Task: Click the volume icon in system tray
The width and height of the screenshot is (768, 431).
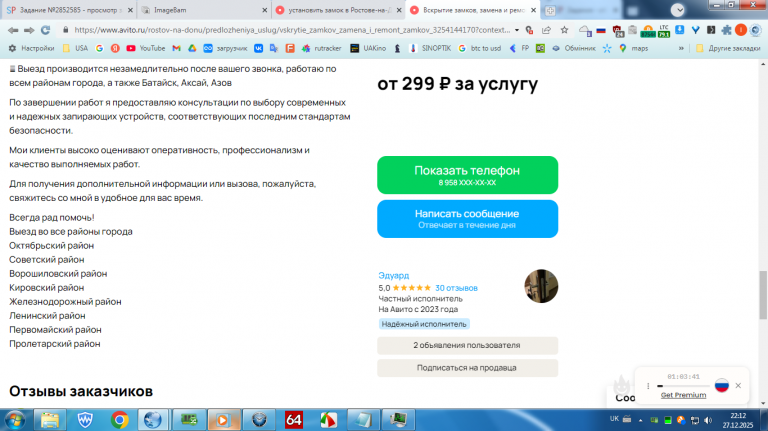Action: [708, 420]
